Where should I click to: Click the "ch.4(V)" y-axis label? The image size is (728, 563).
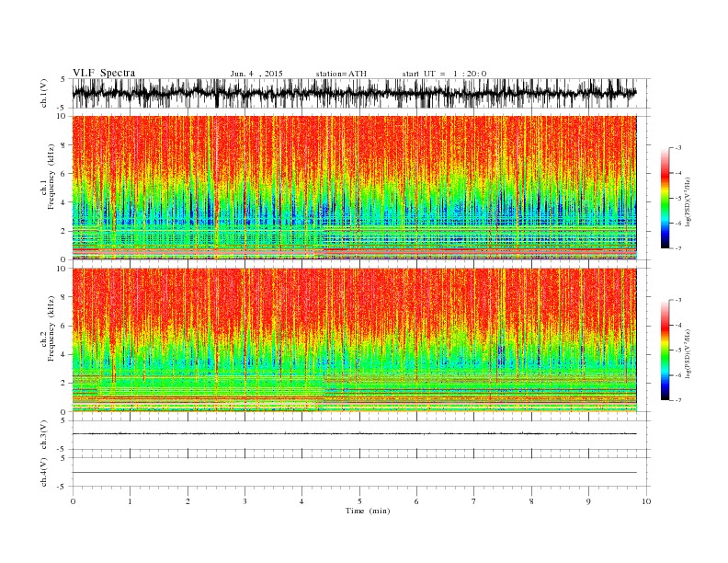tap(43, 472)
